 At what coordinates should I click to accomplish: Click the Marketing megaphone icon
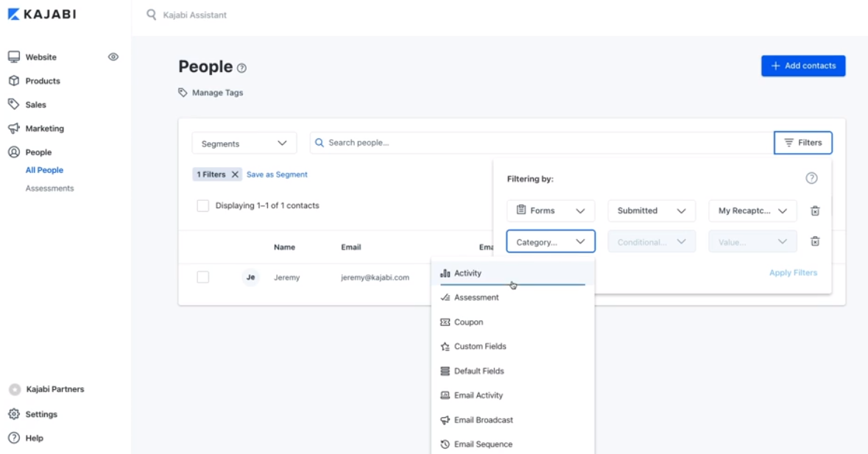[14, 128]
